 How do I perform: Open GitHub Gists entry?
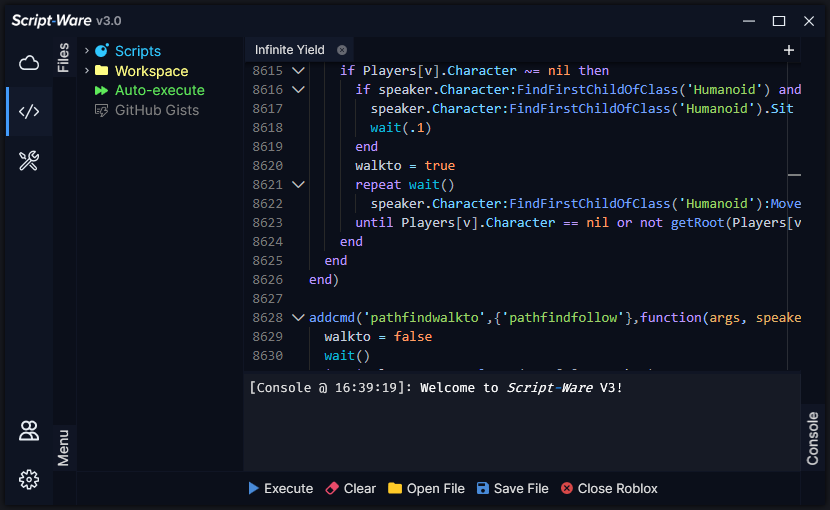tap(156, 110)
